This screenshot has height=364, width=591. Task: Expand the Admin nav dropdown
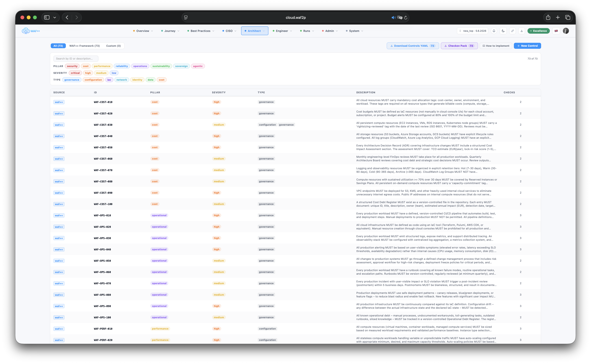point(330,31)
